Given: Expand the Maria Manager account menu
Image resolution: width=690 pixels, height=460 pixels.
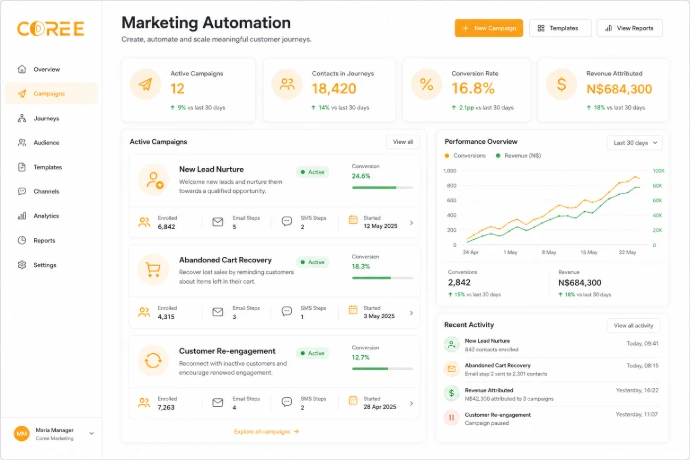Looking at the screenshot, I should click(92, 434).
